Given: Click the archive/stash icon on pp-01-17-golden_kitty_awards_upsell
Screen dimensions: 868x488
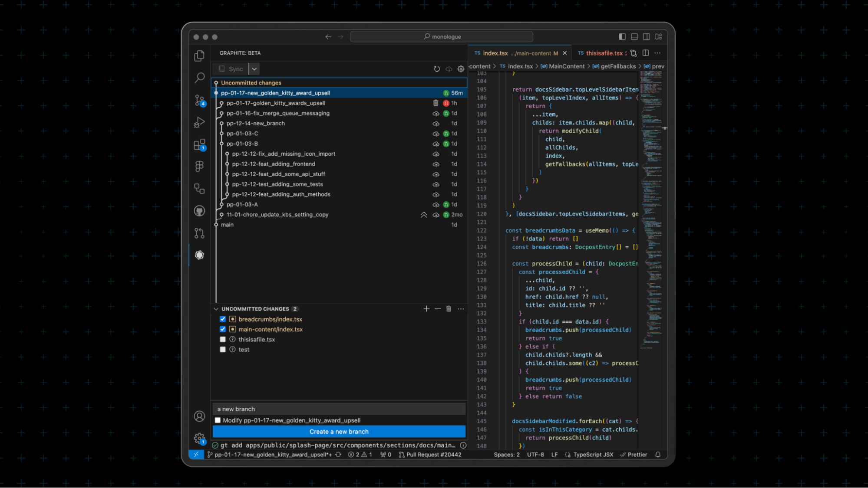Looking at the screenshot, I should (435, 103).
